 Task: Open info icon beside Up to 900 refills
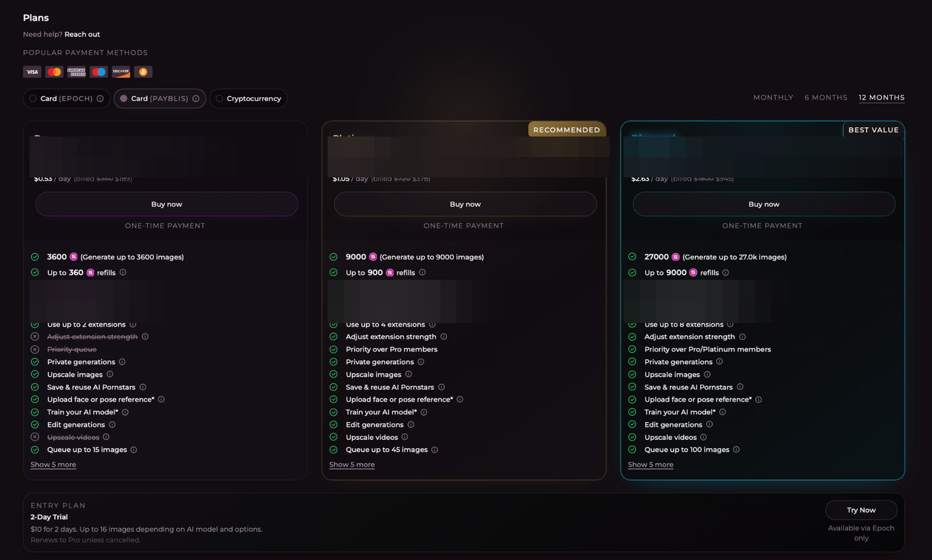pyautogui.click(x=423, y=272)
